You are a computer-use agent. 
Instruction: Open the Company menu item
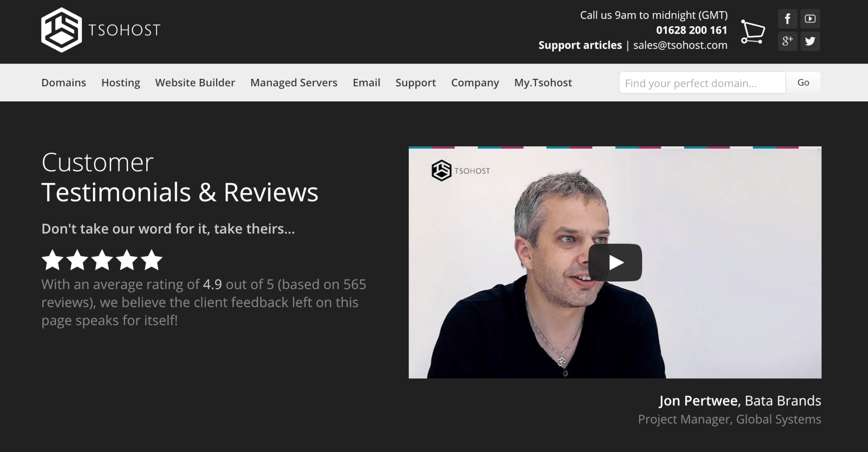475,83
